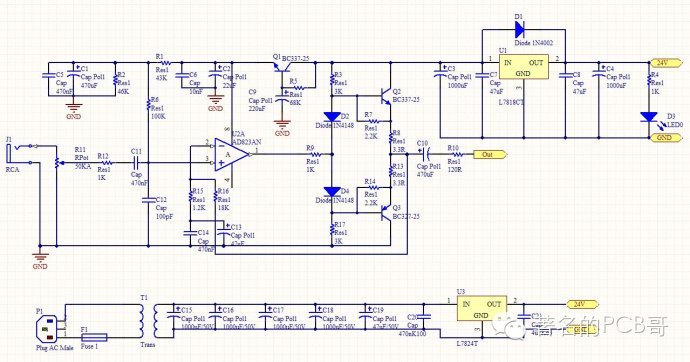690x362 pixels.
Task: Click the U1 L7818CT regulator block
Action: [523, 67]
